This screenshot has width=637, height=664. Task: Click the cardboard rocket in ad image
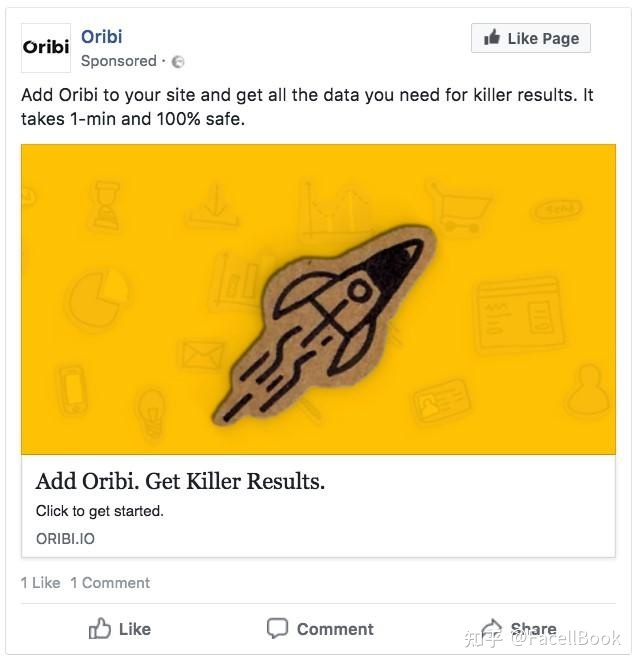tap(324, 324)
